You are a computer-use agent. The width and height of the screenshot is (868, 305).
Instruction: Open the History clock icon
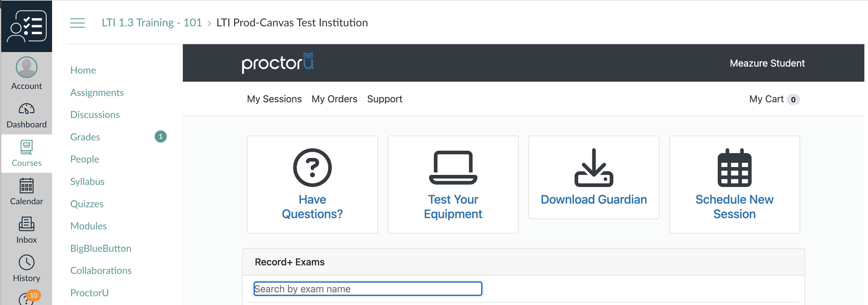27,263
